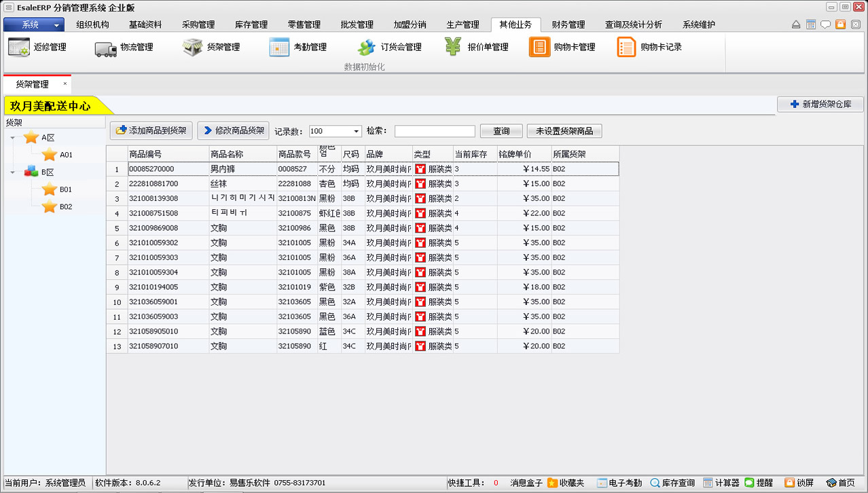Image resolution: width=868 pixels, height=493 pixels.
Task: Open 物流管理 logistics truck icon
Action: click(x=105, y=48)
